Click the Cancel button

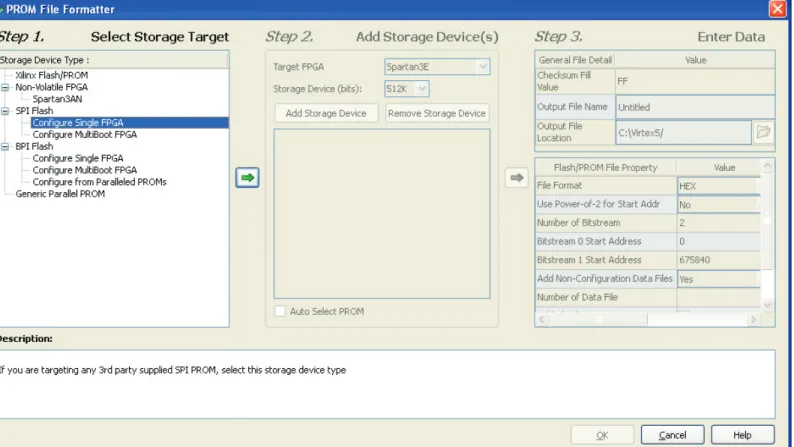(672, 435)
